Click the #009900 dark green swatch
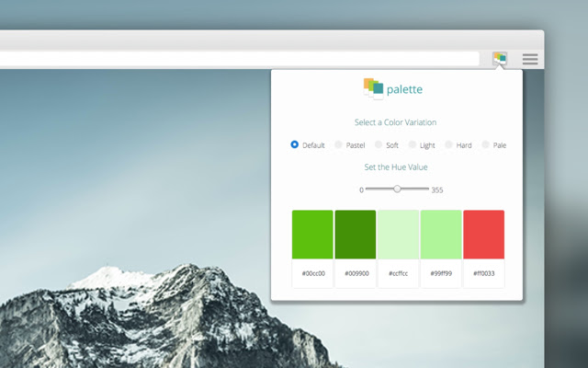Viewport: 588px width, 368px height. click(x=356, y=235)
